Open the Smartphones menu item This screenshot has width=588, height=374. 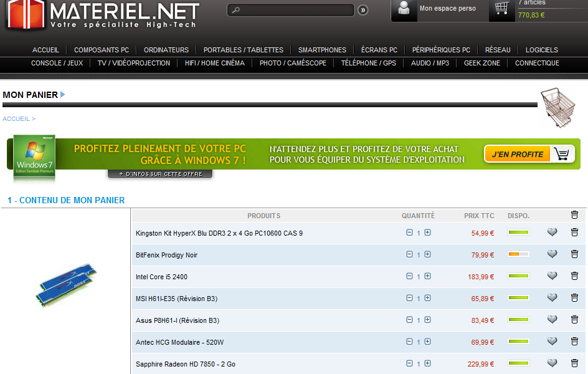[x=322, y=50]
